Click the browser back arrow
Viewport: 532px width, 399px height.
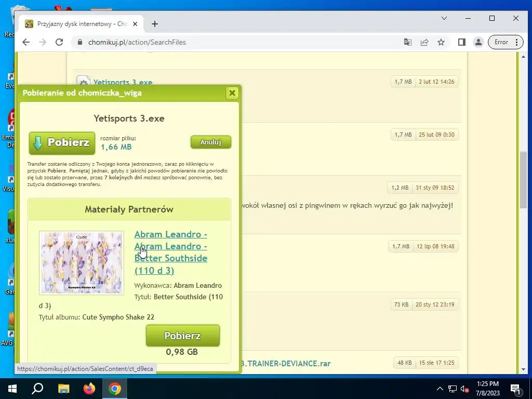tap(26, 42)
